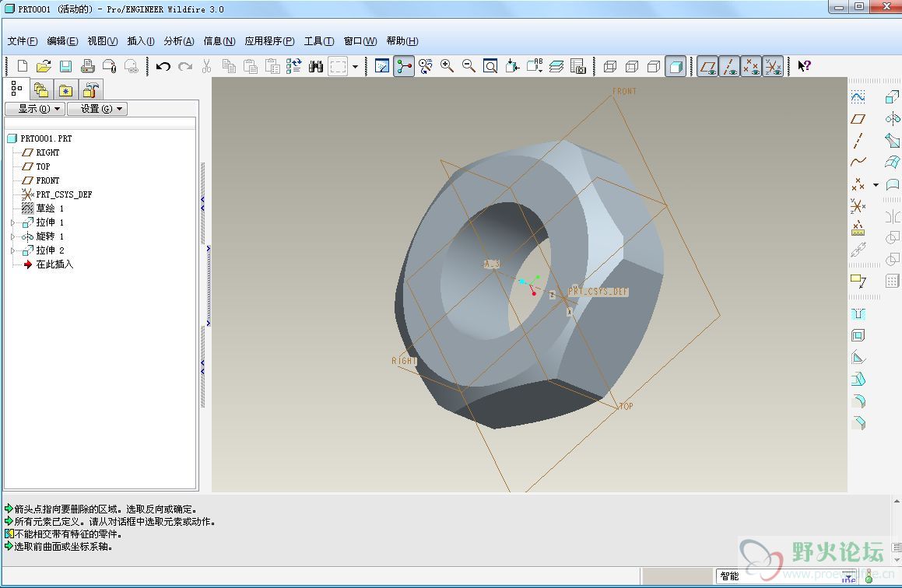The image size is (902, 588).
Task: Open the 工具(T) menu
Action: tap(318, 40)
